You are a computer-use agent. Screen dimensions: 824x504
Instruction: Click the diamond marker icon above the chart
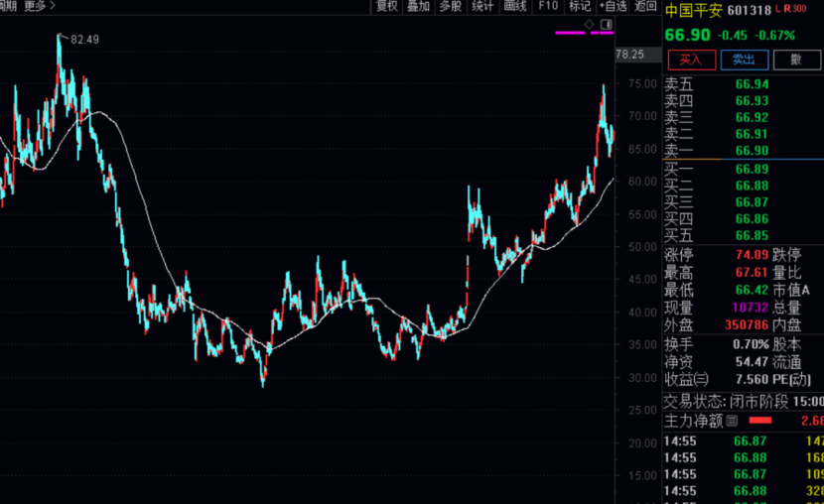coord(589,23)
